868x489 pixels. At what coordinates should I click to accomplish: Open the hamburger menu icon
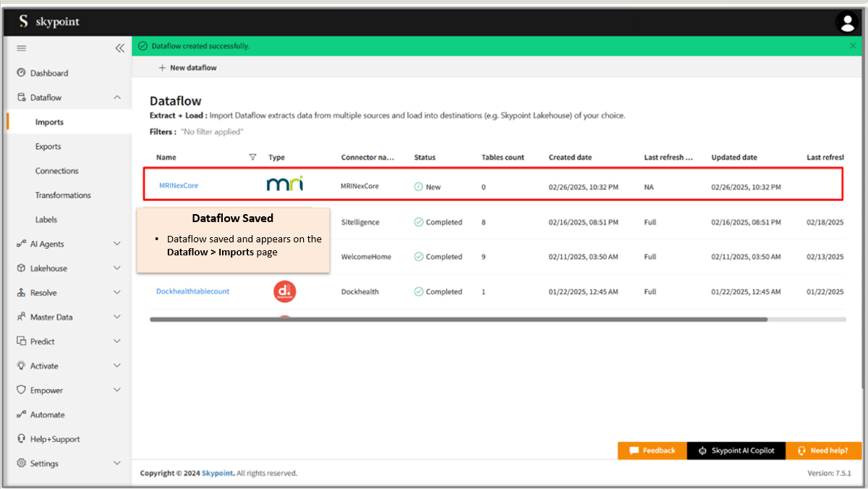22,48
